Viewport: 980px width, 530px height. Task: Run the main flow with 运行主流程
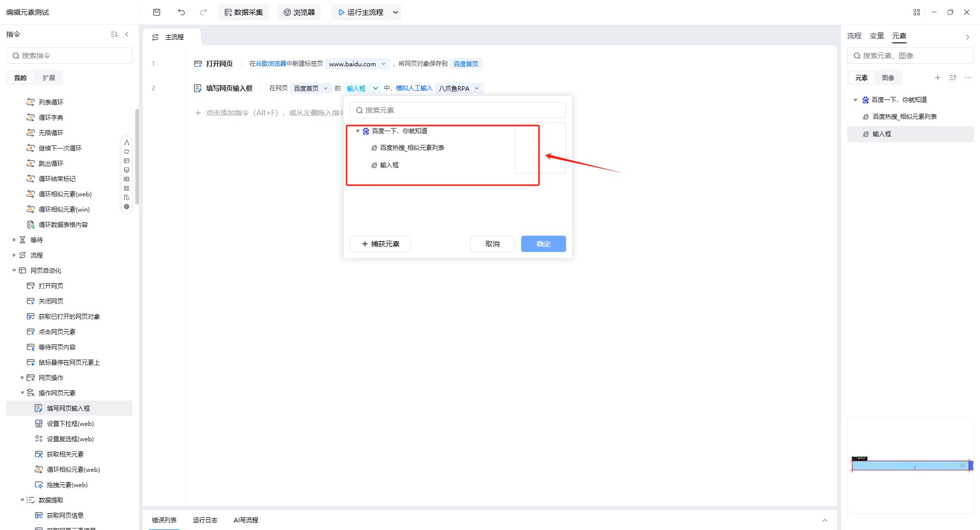pos(361,12)
